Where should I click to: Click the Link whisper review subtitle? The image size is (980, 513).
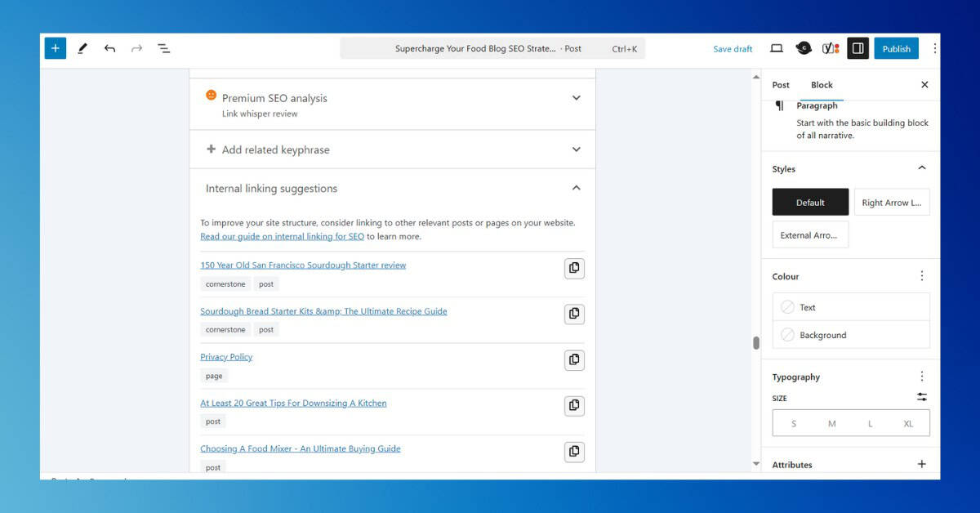(260, 114)
